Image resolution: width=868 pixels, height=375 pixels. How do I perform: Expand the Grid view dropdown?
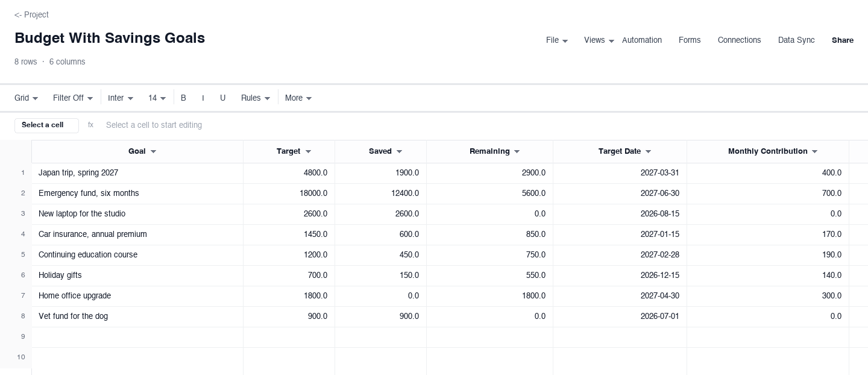27,98
